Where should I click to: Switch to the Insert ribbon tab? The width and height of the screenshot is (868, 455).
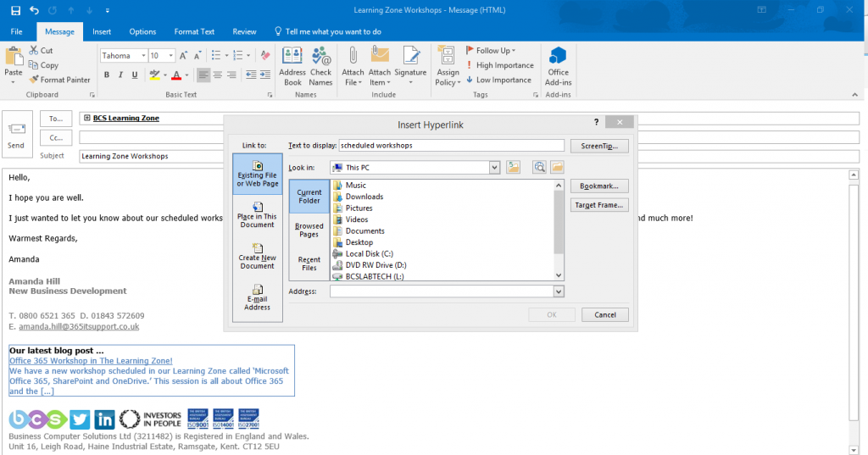[x=102, y=31]
